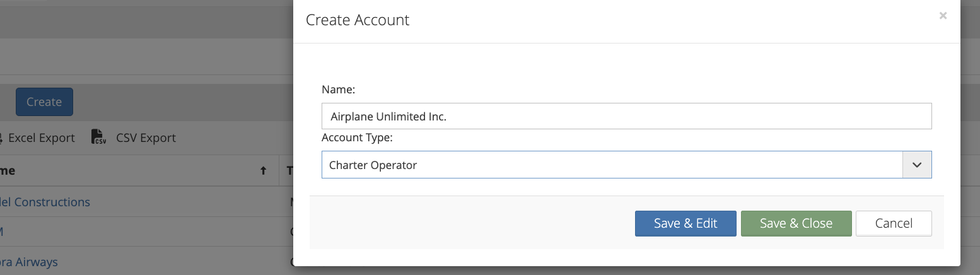The height and width of the screenshot is (275, 980).
Task: Close the Create Account dialog with X
Action: click(943, 16)
